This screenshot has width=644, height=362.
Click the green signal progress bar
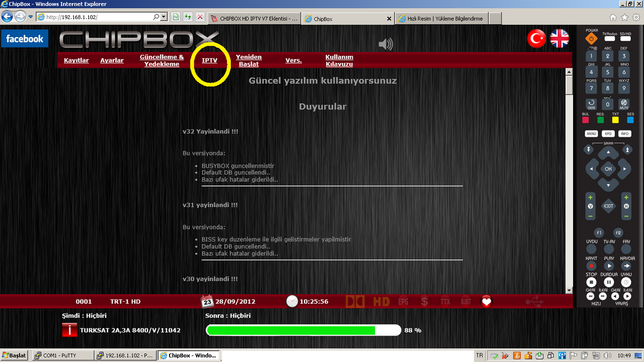303,330
